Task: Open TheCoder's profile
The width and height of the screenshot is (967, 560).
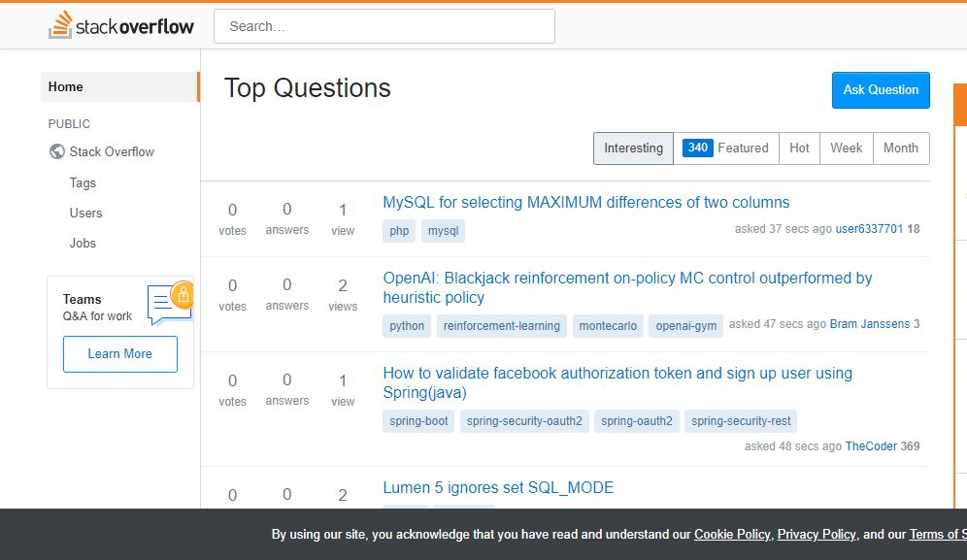Action: click(871, 445)
